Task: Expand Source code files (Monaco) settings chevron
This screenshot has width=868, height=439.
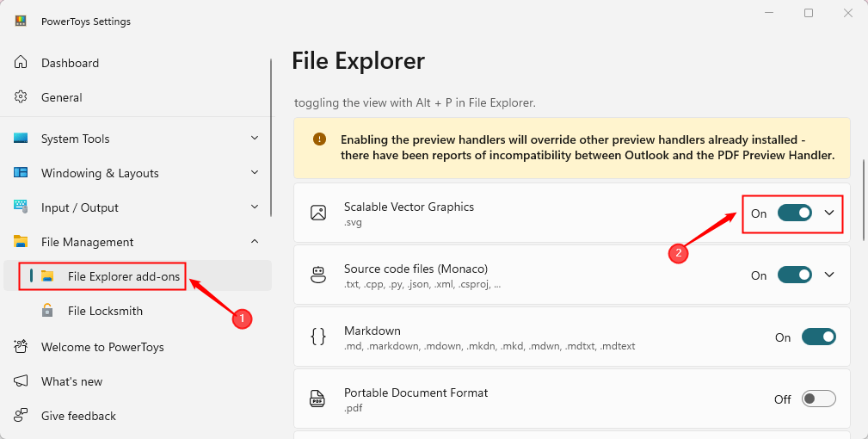Action: point(829,275)
